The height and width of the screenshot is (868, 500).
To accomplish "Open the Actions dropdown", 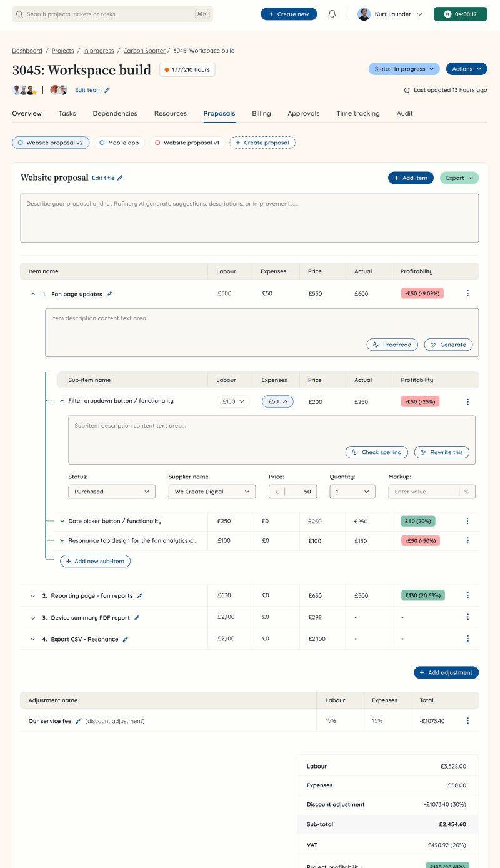I will (x=466, y=69).
